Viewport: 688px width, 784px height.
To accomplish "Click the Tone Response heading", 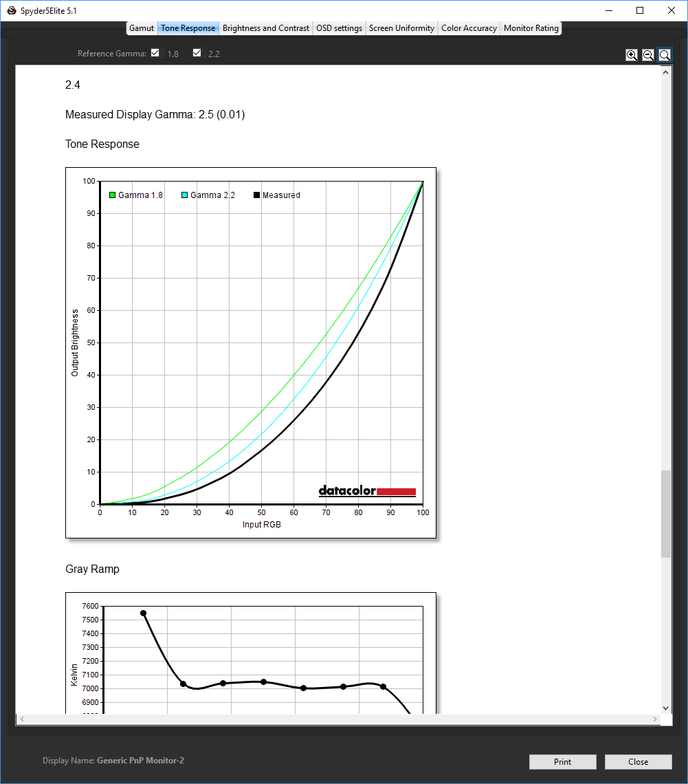I will pyautogui.click(x=102, y=144).
